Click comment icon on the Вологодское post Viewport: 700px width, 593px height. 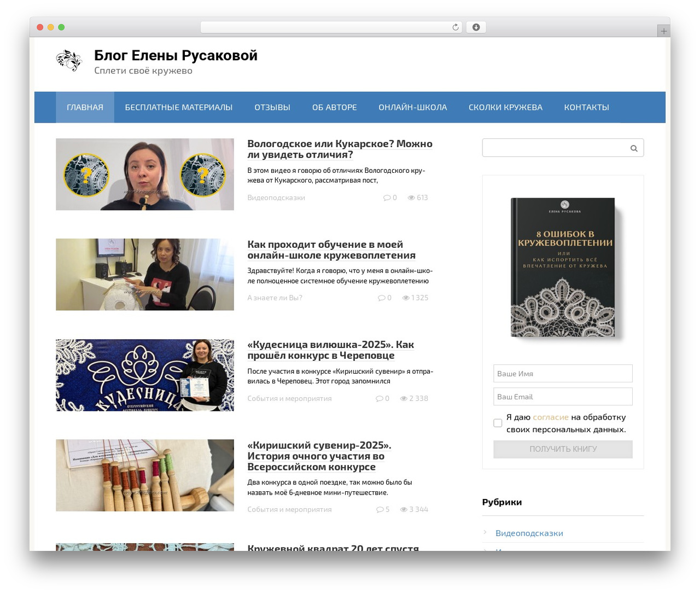click(x=387, y=197)
